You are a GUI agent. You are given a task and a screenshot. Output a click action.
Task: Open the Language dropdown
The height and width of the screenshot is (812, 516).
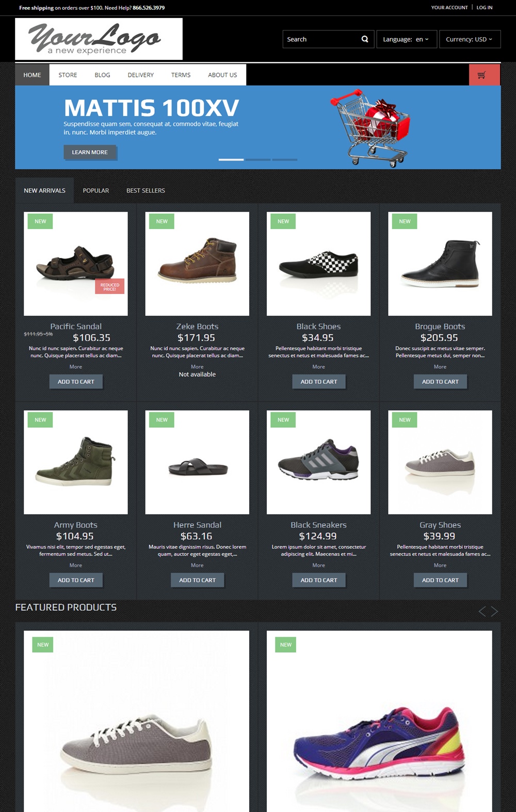click(407, 39)
